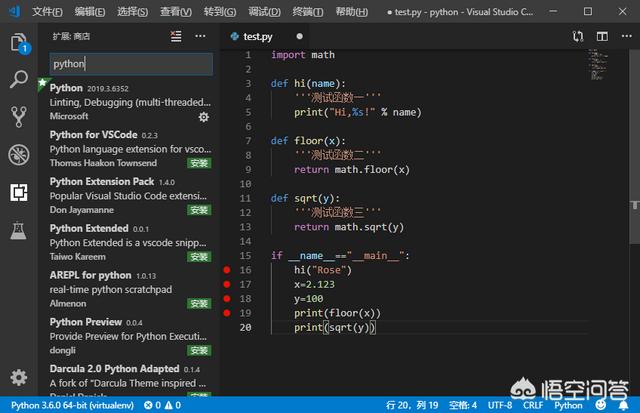
Task: Select Python interpreter 3.6.0 64-bit in status bar
Action: (72, 405)
